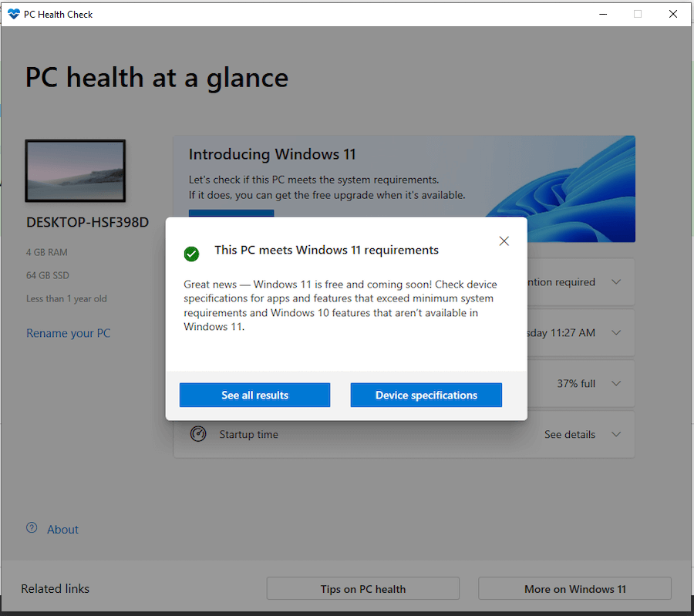Open Device specifications

click(x=426, y=395)
